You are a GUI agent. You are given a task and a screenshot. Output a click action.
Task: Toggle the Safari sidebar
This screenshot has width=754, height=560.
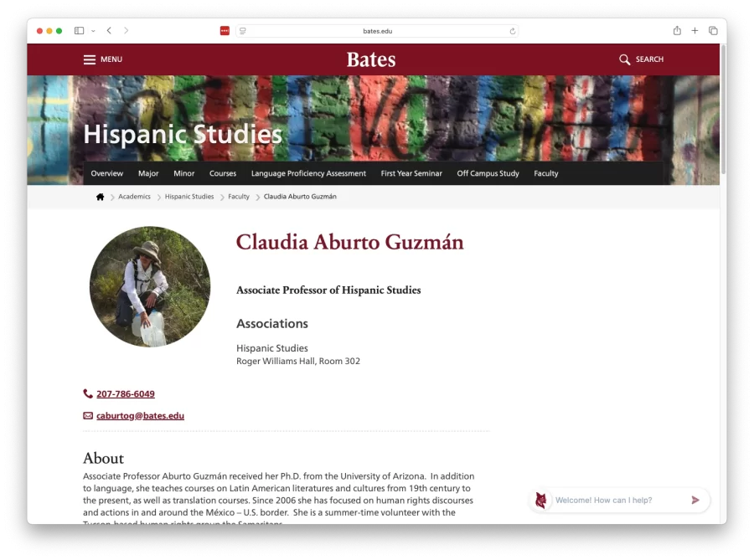78,30
